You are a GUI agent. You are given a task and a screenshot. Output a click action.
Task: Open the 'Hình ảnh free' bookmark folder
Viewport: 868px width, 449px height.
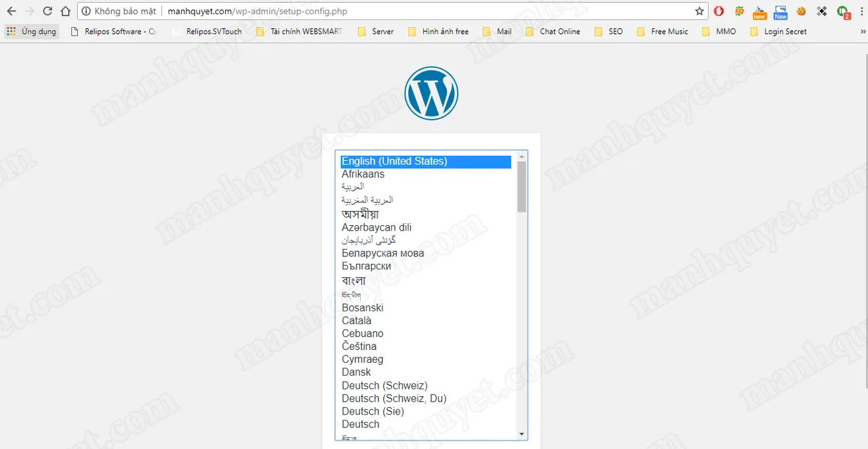coord(438,31)
